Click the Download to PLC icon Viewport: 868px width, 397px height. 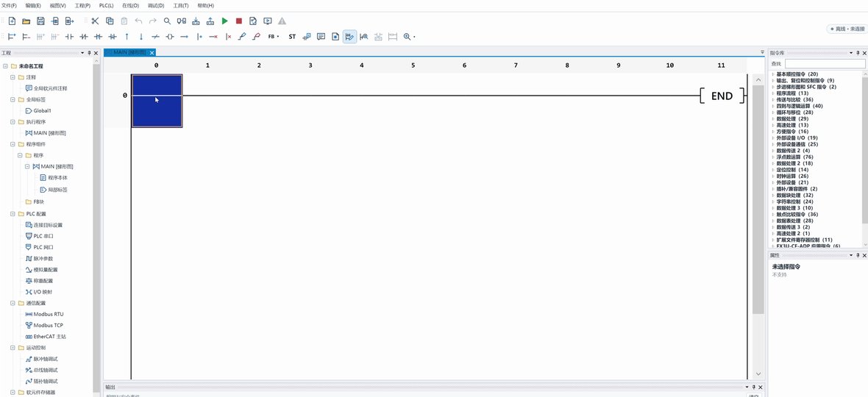(196, 21)
